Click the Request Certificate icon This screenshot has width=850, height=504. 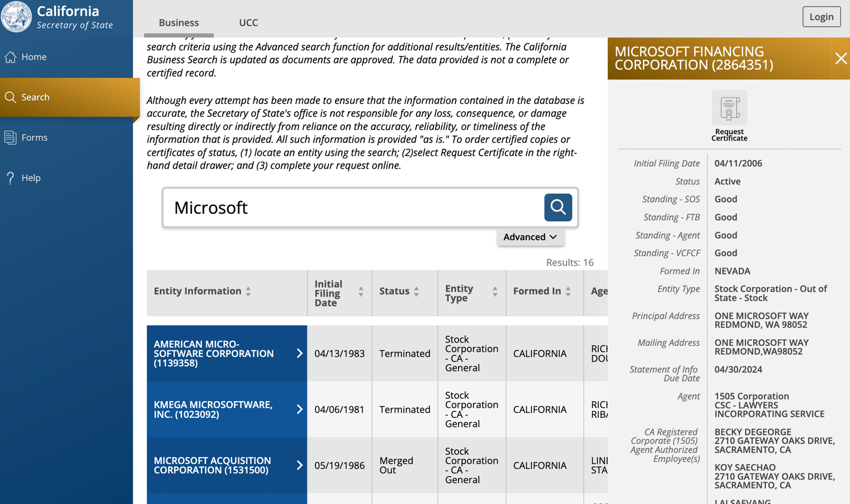click(729, 108)
